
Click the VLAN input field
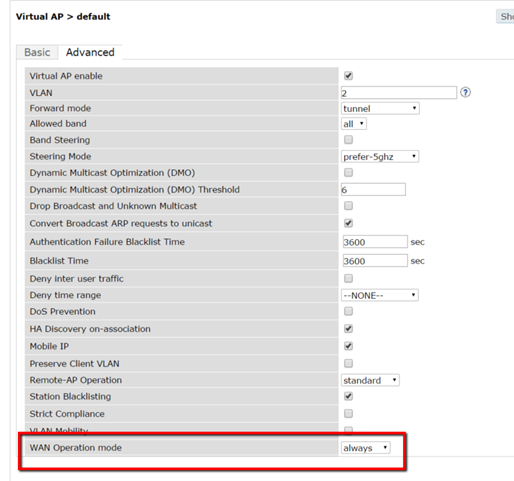[399, 93]
